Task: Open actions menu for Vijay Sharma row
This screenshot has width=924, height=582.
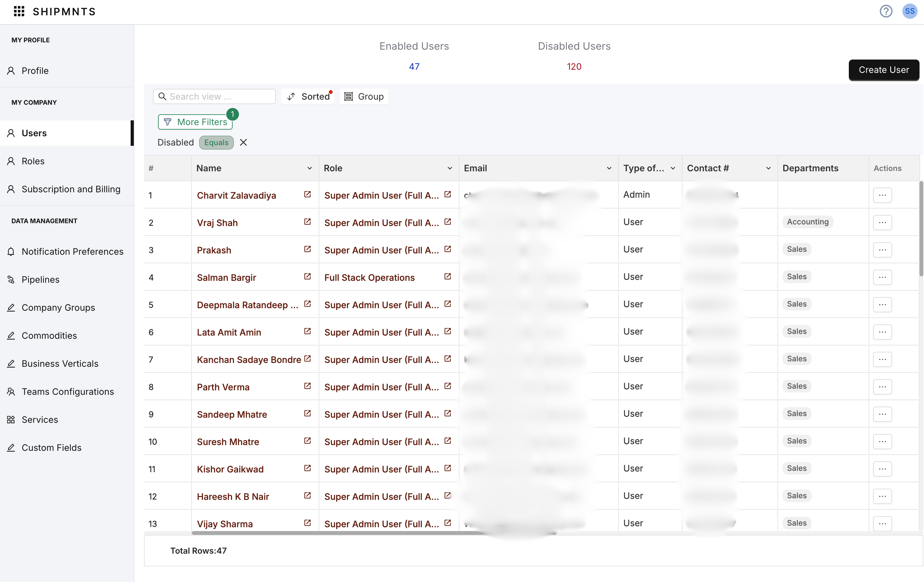Action: pos(882,524)
